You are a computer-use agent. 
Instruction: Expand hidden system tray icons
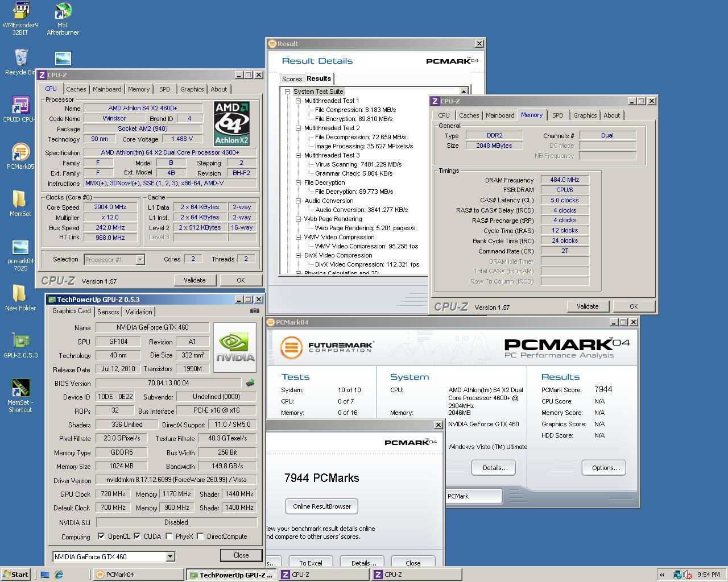[x=663, y=575]
